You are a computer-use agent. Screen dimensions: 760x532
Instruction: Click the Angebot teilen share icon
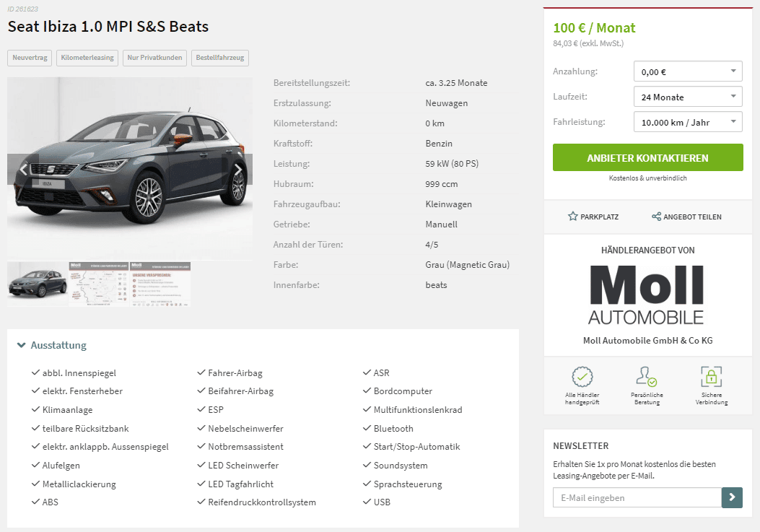(x=656, y=217)
